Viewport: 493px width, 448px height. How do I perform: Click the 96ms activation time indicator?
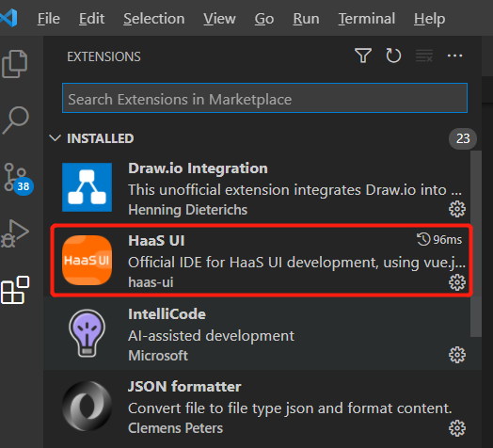click(x=439, y=240)
